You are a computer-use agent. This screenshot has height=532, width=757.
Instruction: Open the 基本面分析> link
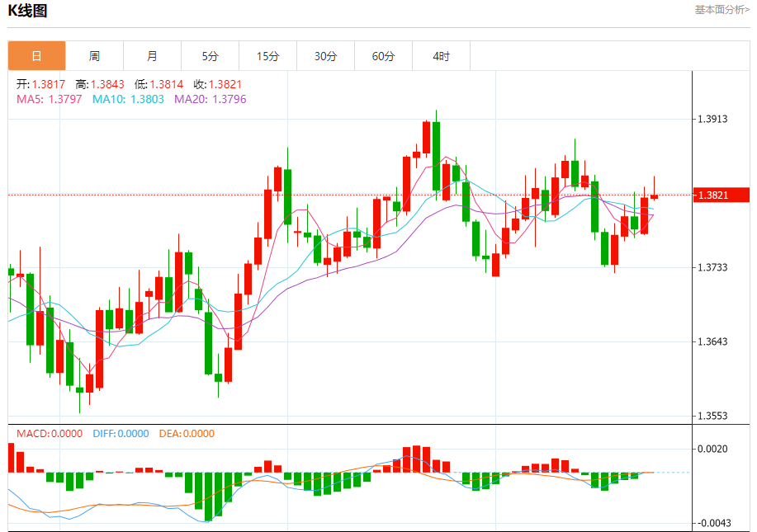[x=722, y=10]
